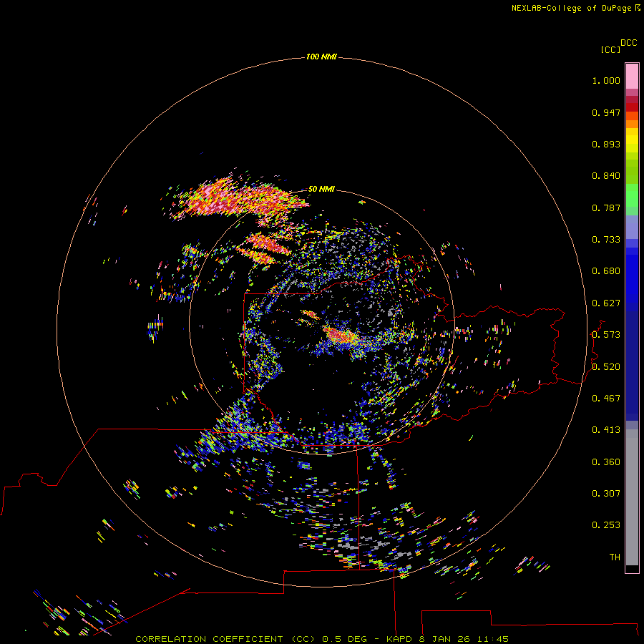Select the 0.360 scale value
The width and height of the screenshot is (644, 644).
[606, 462]
